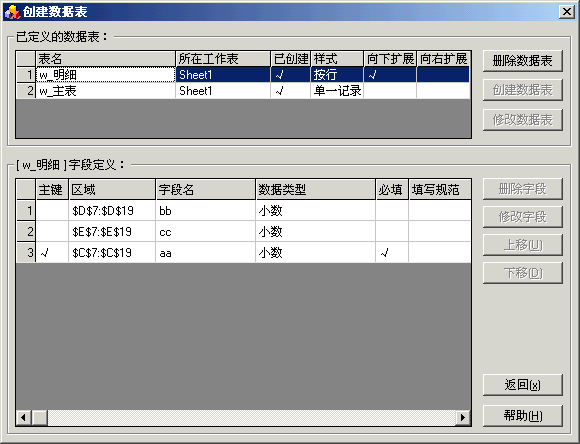Click the 所在工作表 column header
This screenshot has width=580, height=444.
click(223, 59)
